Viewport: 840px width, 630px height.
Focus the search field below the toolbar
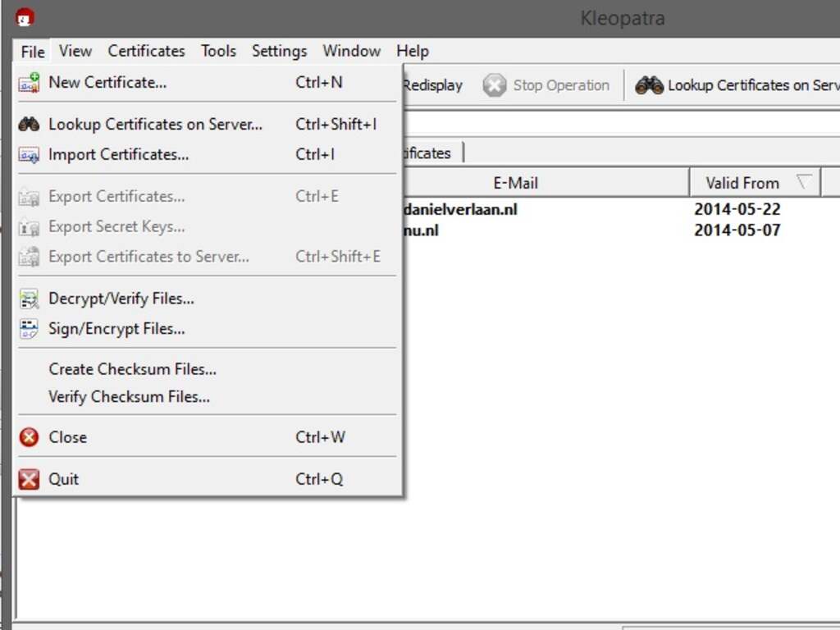pyautogui.click(x=622, y=123)
